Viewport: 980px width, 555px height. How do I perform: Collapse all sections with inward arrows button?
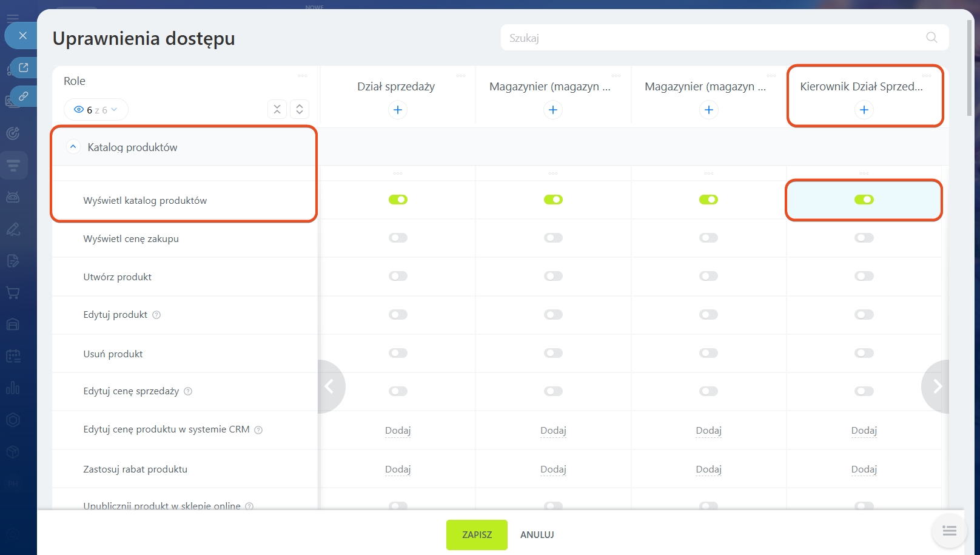(x=277, y=109)
